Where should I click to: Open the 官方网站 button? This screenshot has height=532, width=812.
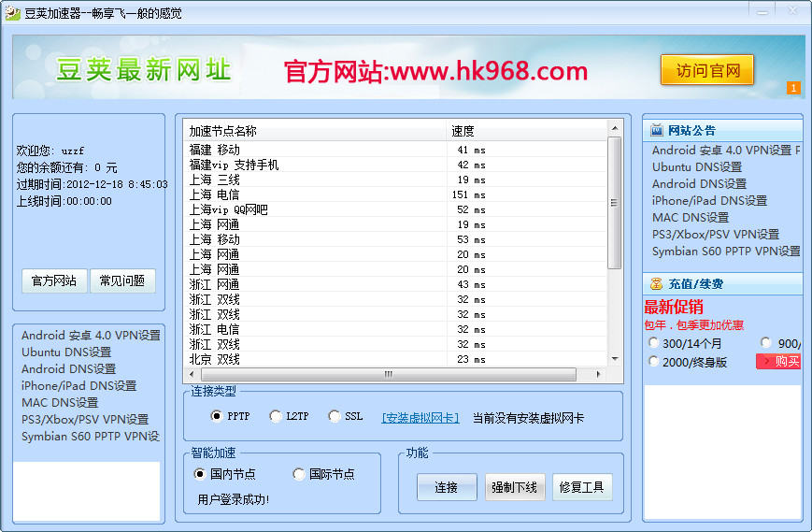click(x=54, y=280)
